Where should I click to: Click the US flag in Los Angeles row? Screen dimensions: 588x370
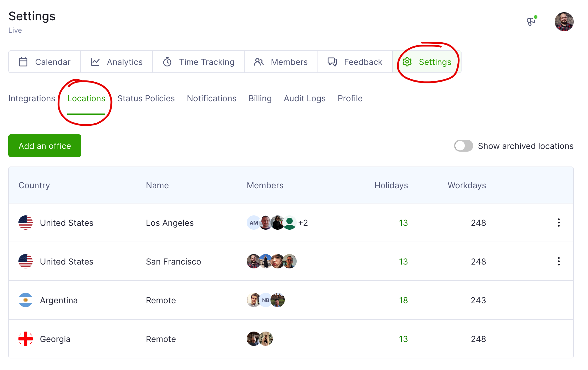26,223
